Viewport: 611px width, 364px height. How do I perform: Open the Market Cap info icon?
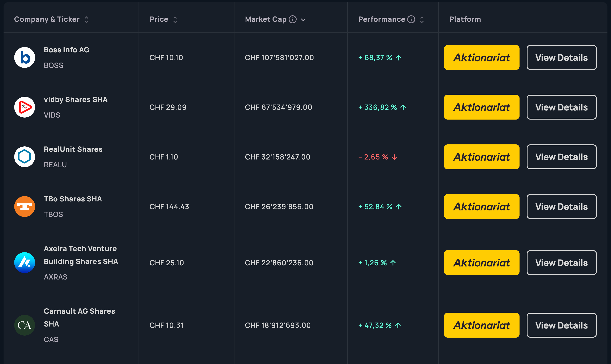(x=292, y=19)
